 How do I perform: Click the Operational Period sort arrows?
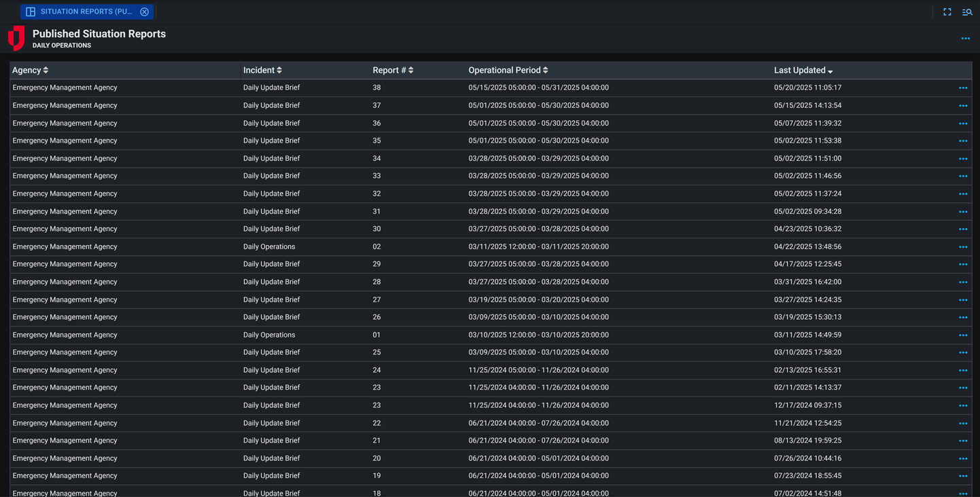click(x=546, y=70)
